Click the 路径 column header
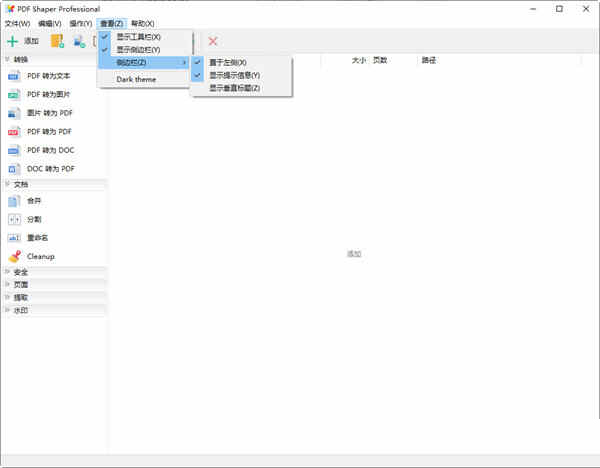 [x=429, y=60]
